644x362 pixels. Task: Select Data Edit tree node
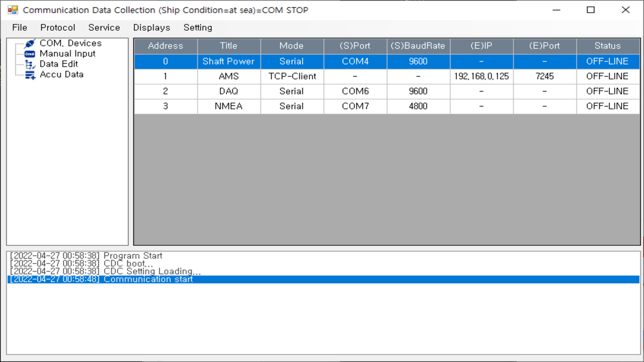[x=59, y=64]
